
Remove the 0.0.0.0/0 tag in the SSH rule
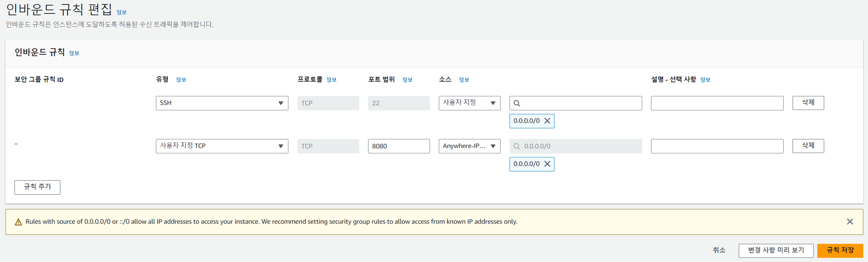547,121
